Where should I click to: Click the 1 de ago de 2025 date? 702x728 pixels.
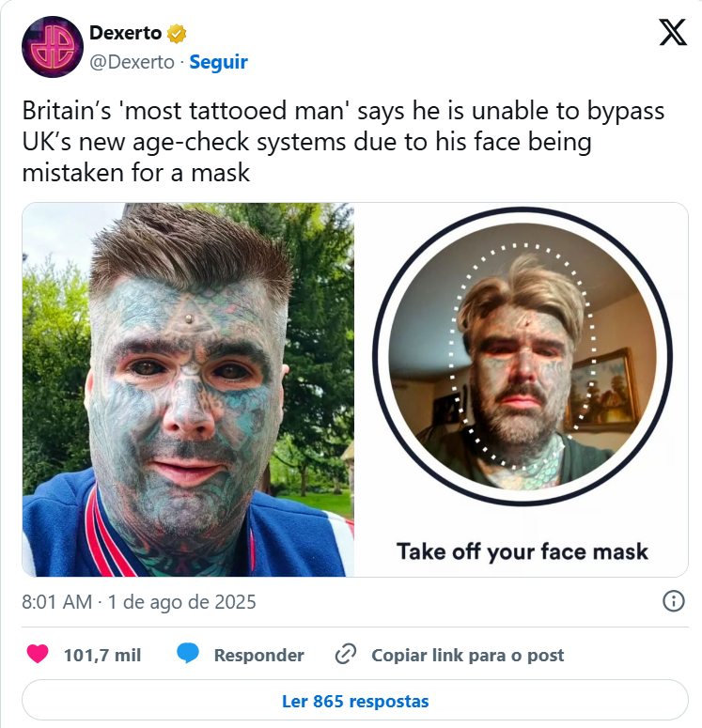point(181,602)
